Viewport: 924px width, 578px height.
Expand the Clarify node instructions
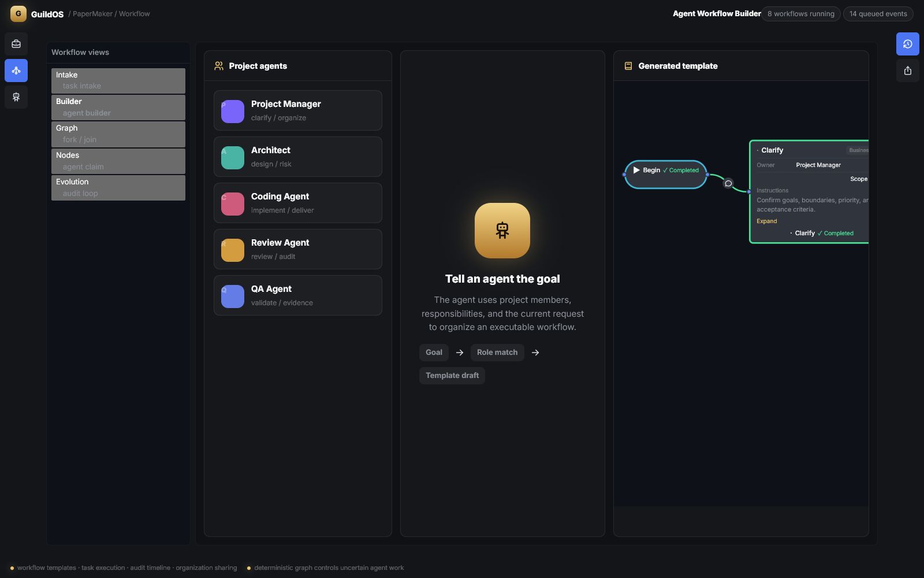tap(767, 221)
